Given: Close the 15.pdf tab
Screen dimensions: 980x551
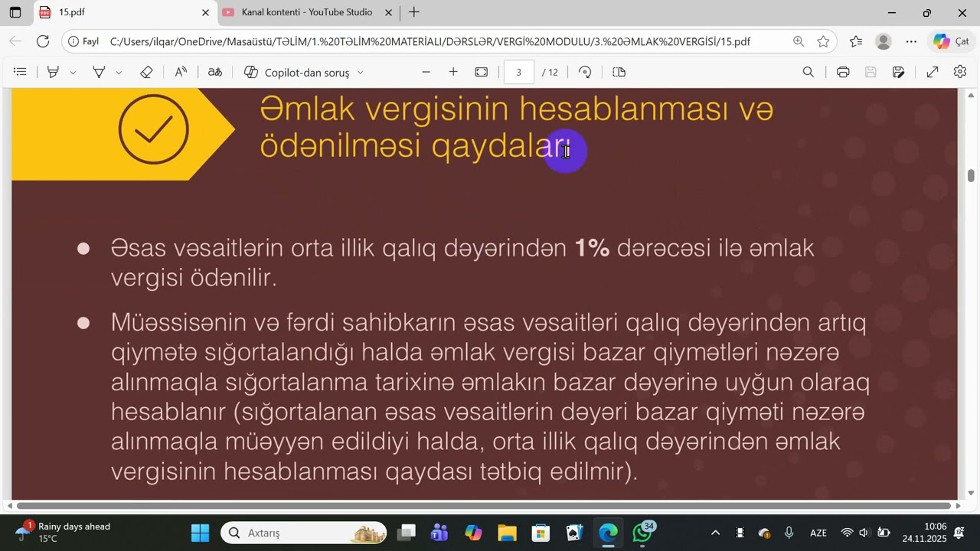Looking at the screenshot, I should pyautogui.click(x=205, y=13).
